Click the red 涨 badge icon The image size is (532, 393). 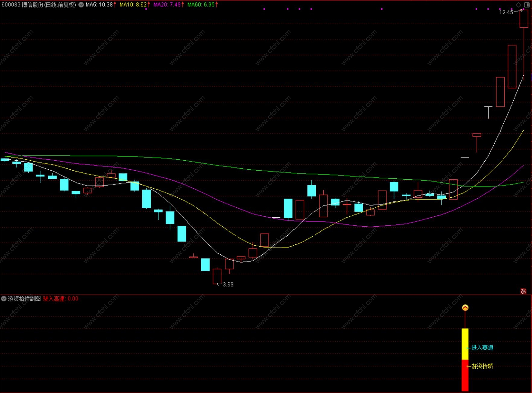coord(523,291)
